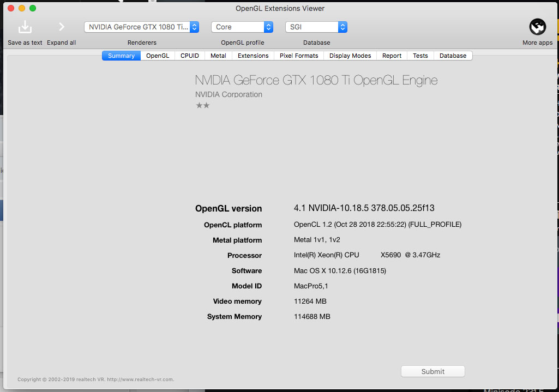559x392 pixels.
Task: Click the 'Renderers' toolbar label
Action: [x=142, y=43]
